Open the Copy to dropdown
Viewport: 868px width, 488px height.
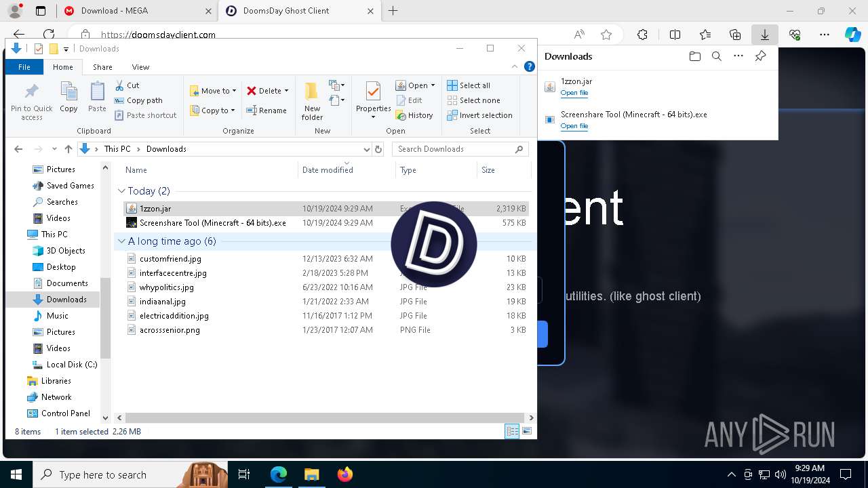pyautogui.click(x=212, y=110)
